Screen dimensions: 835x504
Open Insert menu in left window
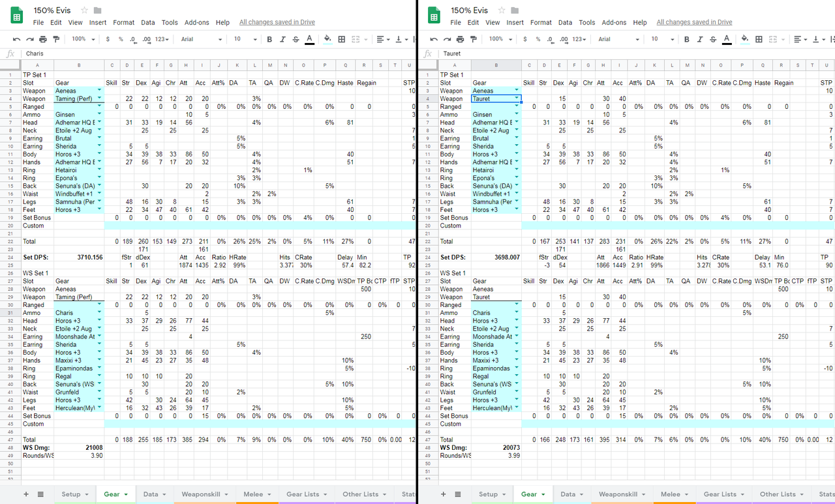tap(98, 22)
